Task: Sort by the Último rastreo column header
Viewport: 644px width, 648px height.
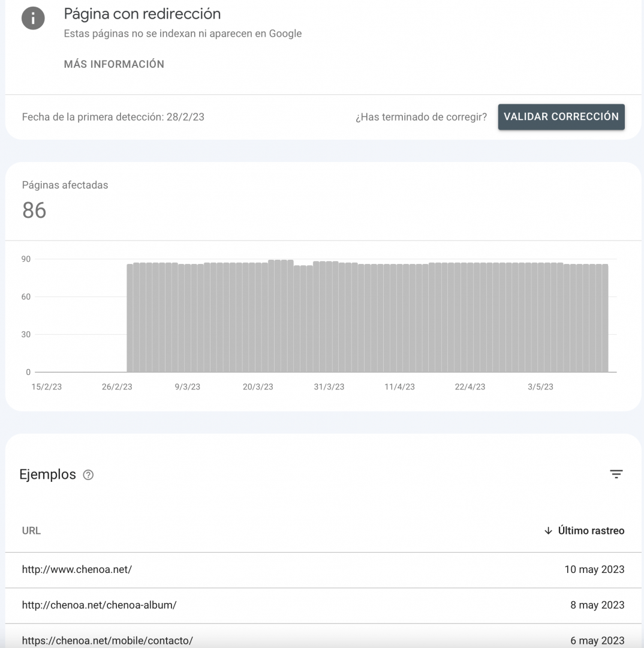Action: pyautogui.click(x=591, y=530)
